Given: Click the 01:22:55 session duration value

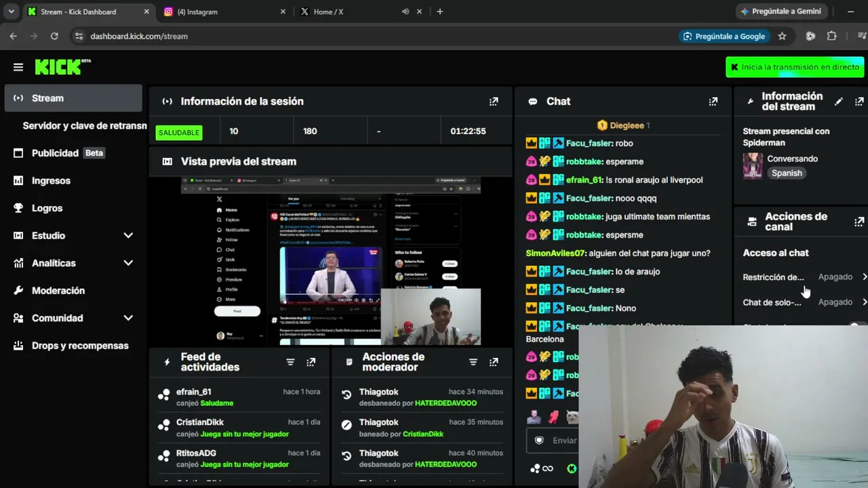Looking at the screenshot, I should point(468,131).
